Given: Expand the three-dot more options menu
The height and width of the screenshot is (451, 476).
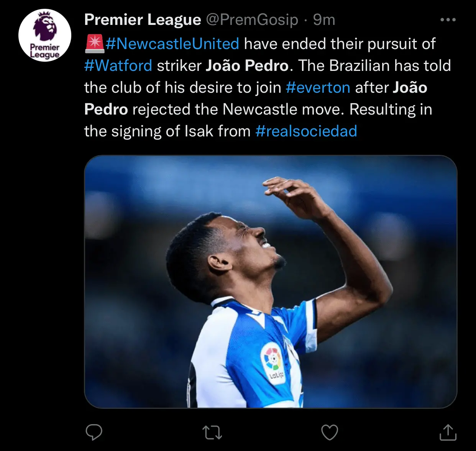Looking at the screenshot, I should 448,20.
